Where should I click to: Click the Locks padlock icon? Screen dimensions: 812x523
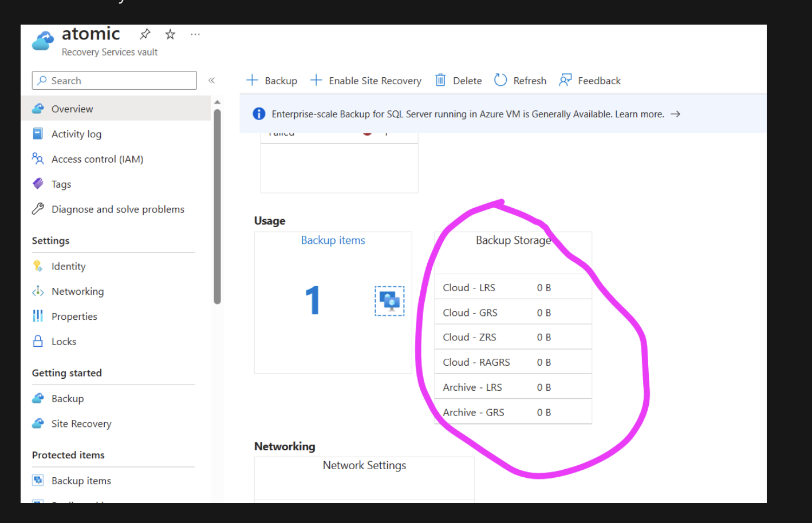click(38, 341)
